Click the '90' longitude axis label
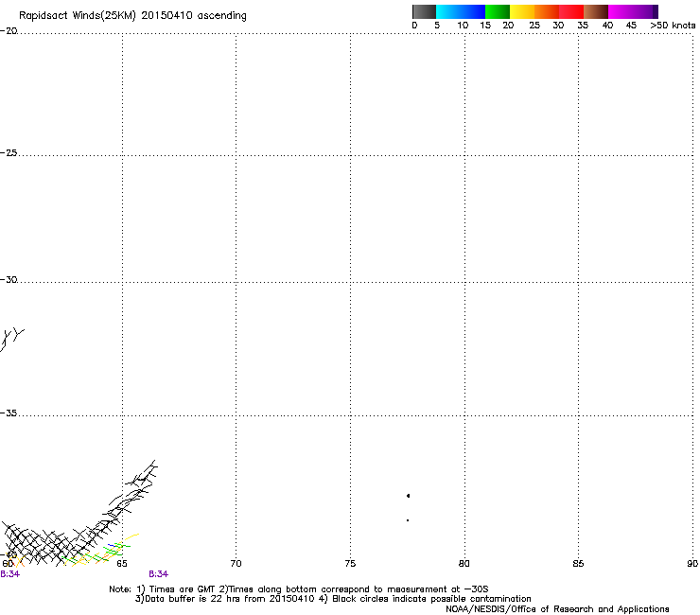The image size is (700, 615). click(692, 564)
